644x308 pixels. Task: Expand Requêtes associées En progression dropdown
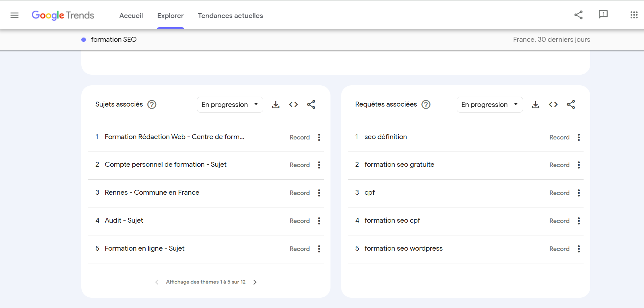pyautogui.click(x=490, y=104)
